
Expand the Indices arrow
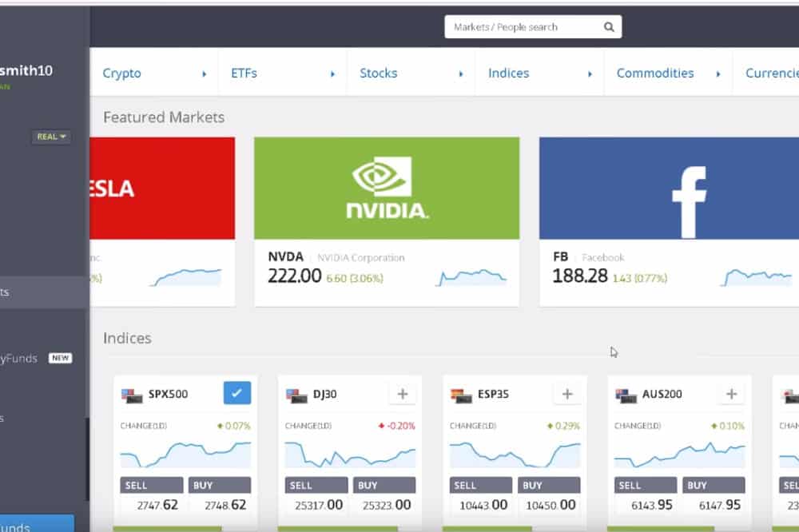tap(590, 73)
